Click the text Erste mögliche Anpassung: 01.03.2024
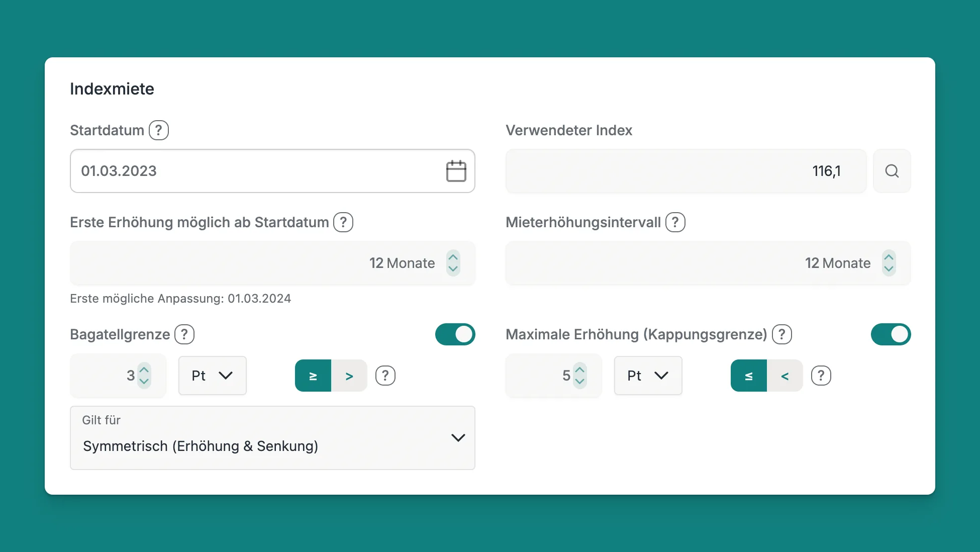The height and width of the screenshot is (552, 980). coord(180,299)
